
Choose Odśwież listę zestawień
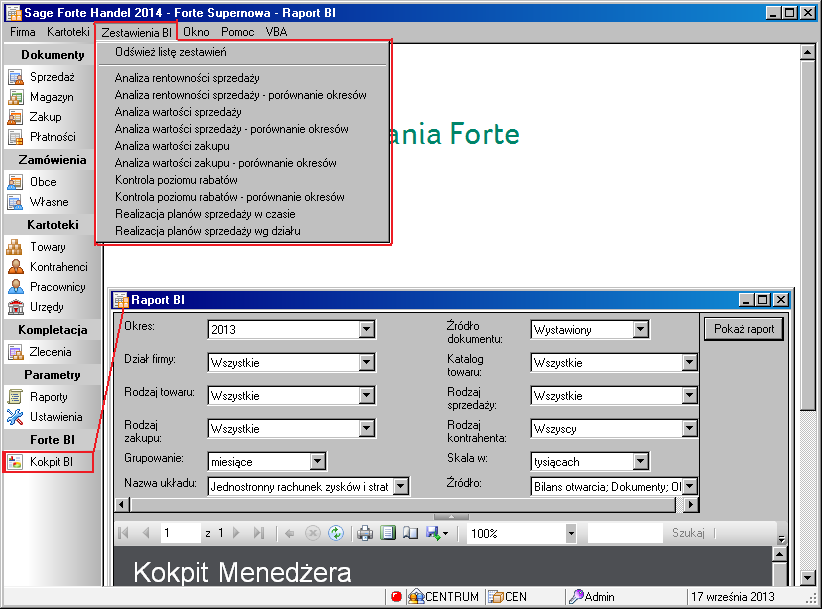coord(243,52)
